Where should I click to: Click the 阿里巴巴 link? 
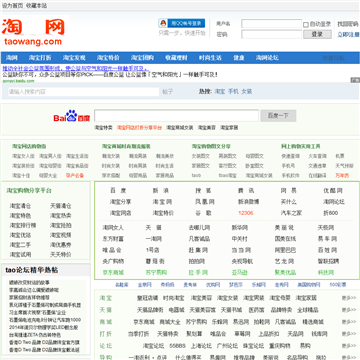285,250
